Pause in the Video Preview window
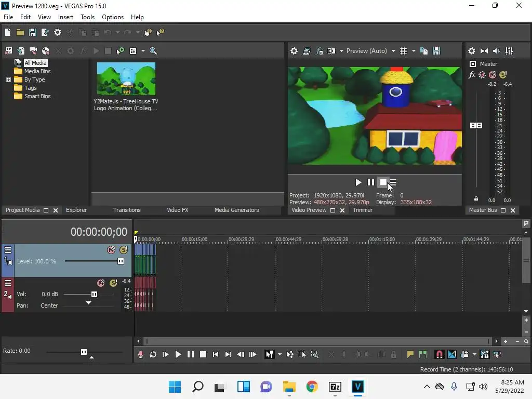532x399 pixels. pos(371,182)
